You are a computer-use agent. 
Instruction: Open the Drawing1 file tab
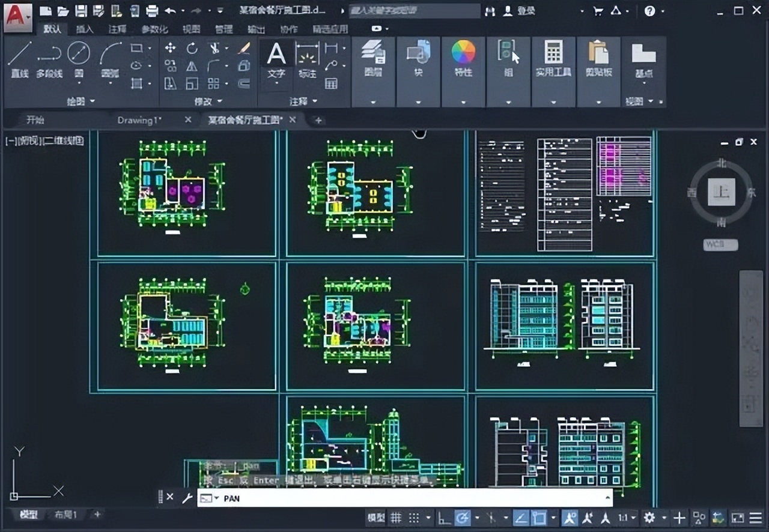pos(139,119)
